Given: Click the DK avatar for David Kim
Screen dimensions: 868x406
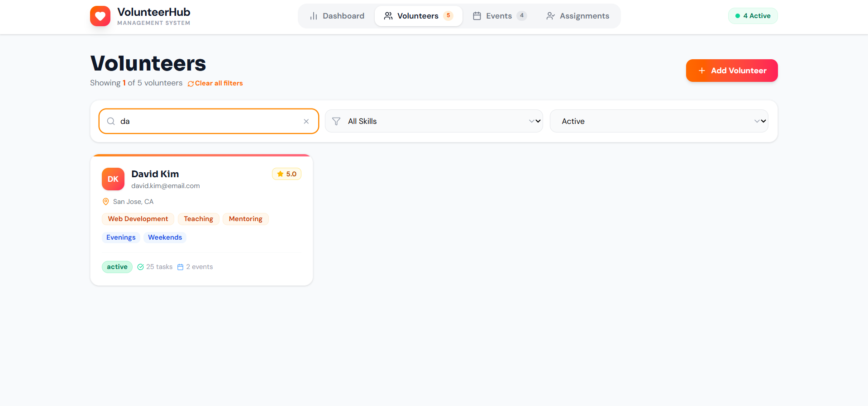Looking at the screenshot, I should pos(113,179).
